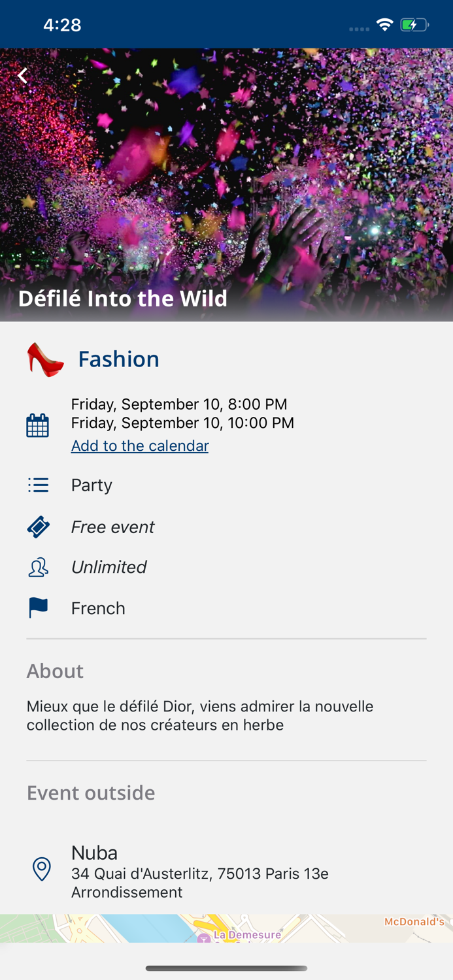Viewport: 453px width, 980px height.
Task: Tap the ticket icon for Free event
Action: click(38, 526)
